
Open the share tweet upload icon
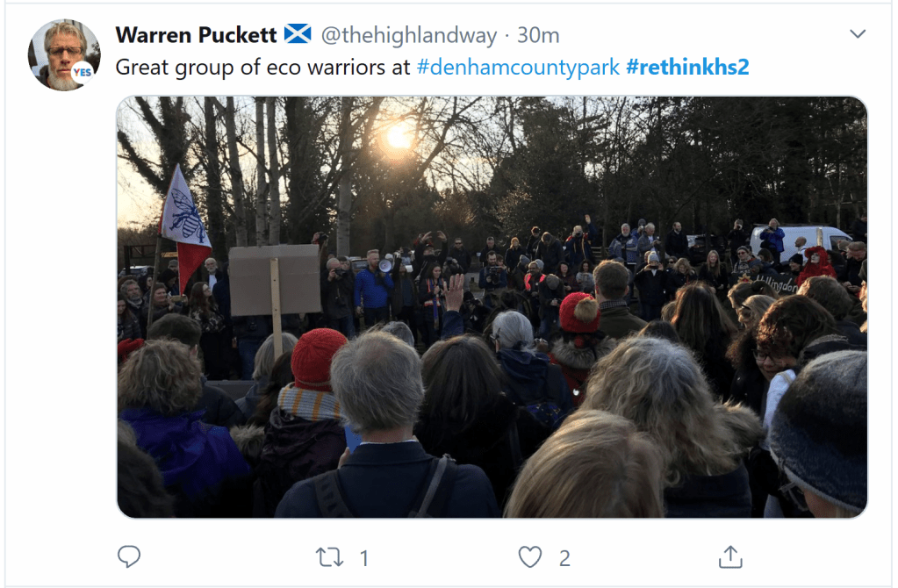[x=730, y=556]
